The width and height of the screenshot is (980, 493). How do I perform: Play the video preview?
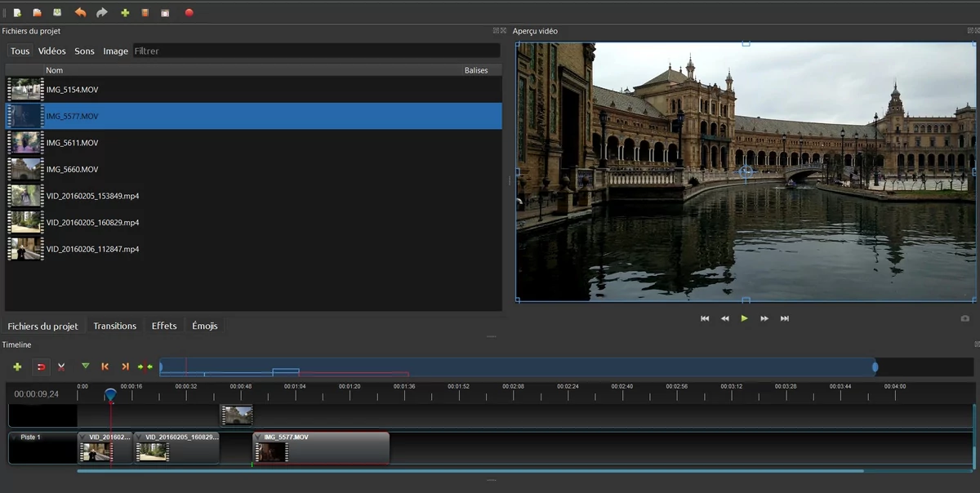tap(744, 318)
